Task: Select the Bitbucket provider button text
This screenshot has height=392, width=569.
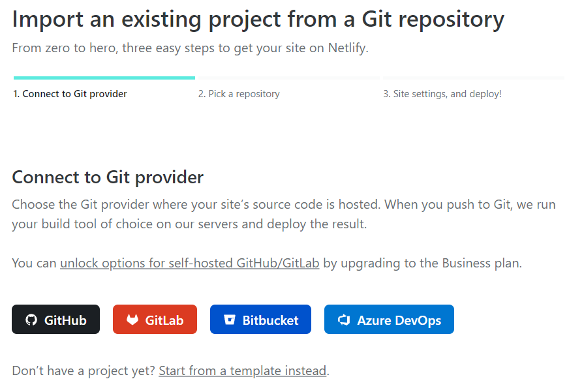Action: (x=270, y=320)
